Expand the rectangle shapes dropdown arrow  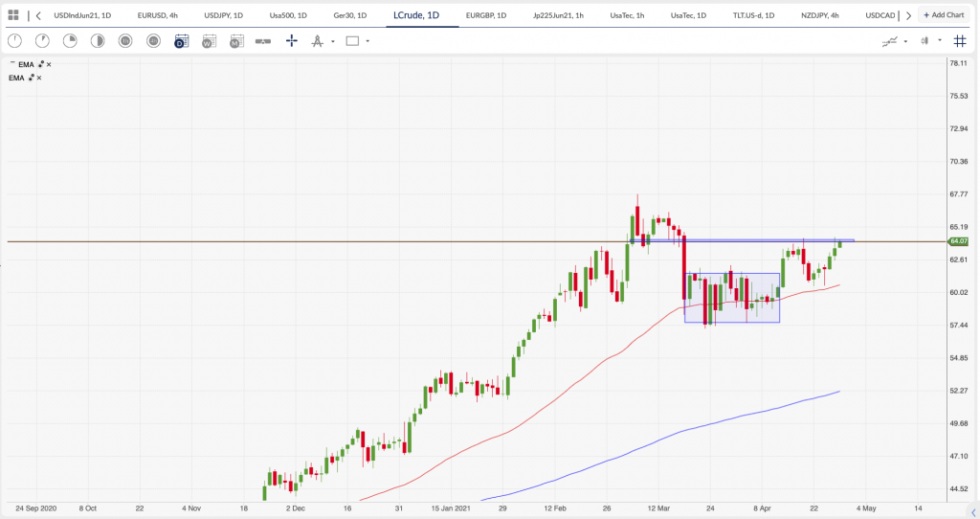(367, 41)
